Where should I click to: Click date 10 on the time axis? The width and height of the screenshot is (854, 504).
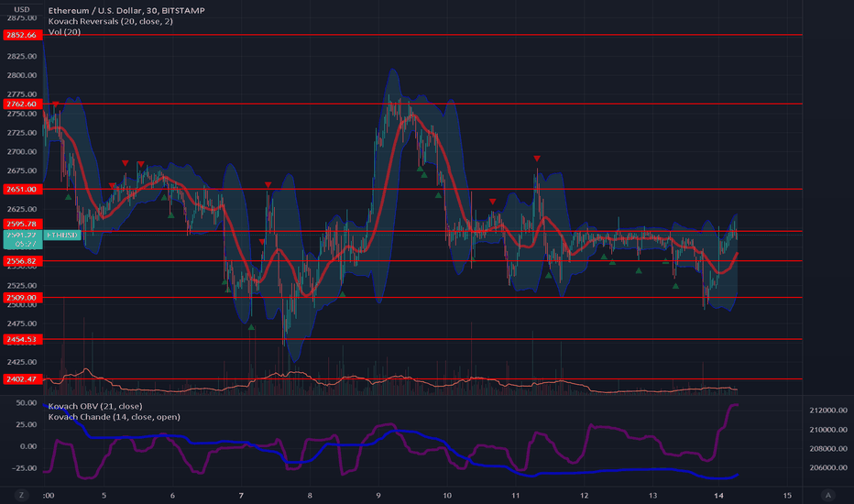point(447,495)
